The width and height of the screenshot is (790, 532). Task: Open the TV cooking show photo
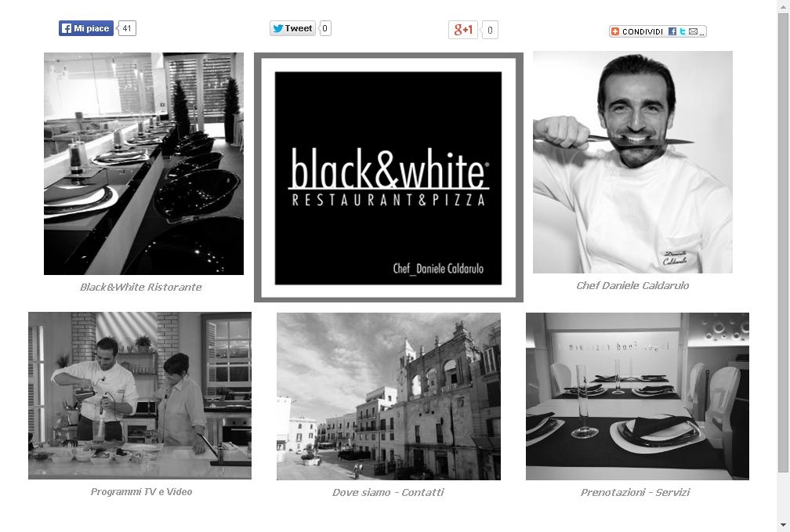coord(140,396)
